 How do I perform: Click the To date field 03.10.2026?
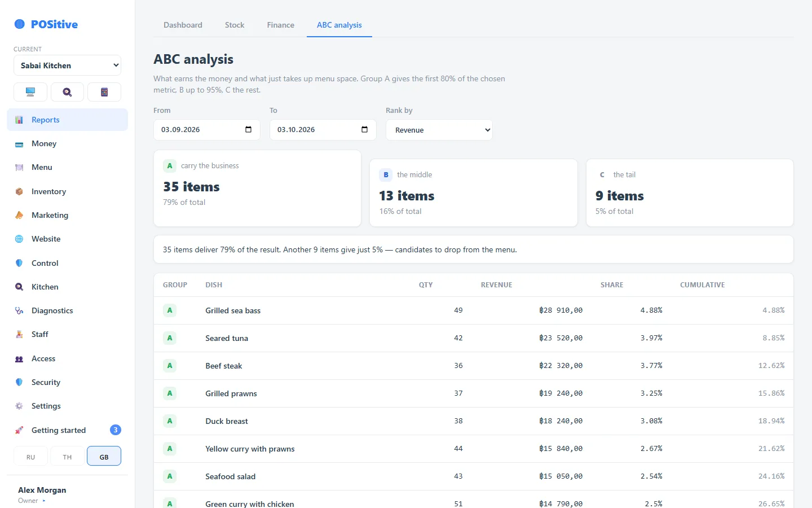[x=323, y=130]
